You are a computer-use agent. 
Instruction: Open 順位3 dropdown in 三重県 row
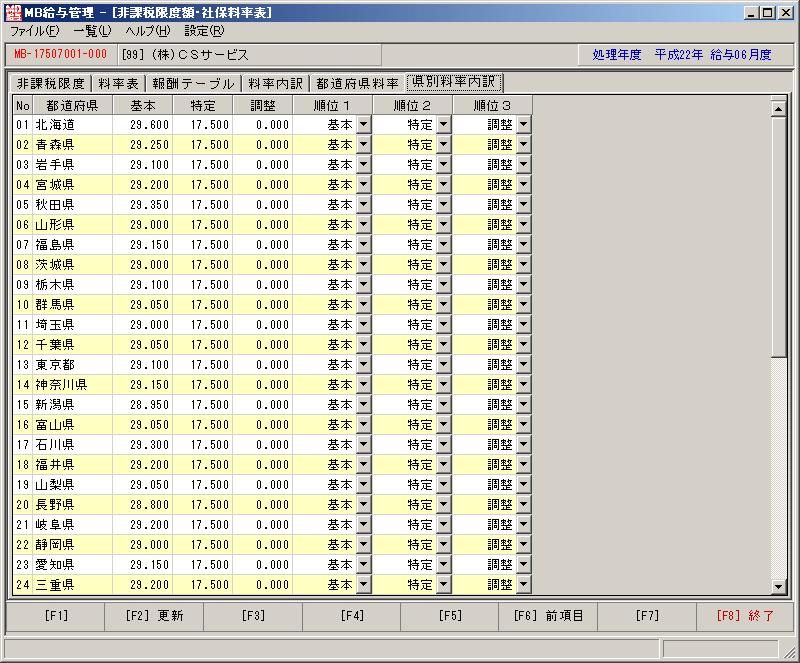click(x=523, y=584)
